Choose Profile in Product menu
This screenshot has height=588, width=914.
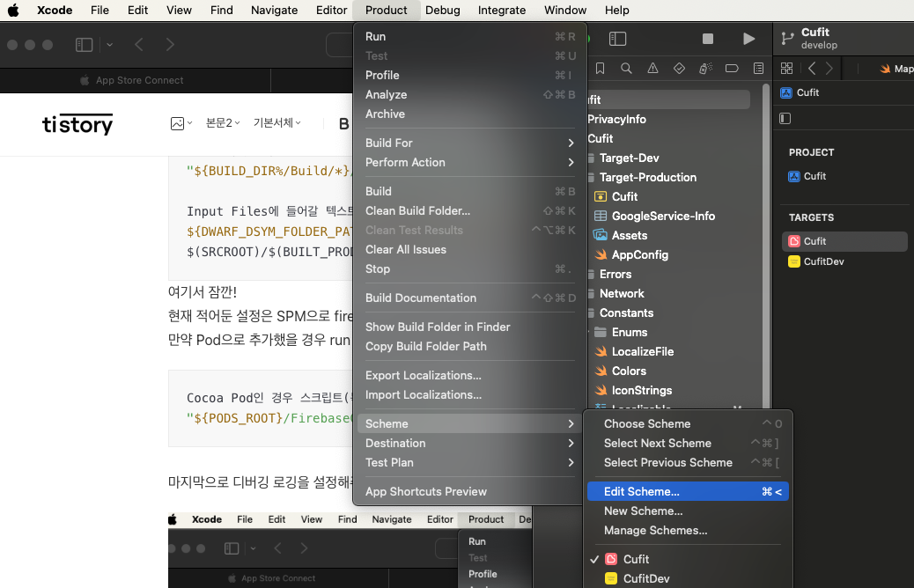470,75
